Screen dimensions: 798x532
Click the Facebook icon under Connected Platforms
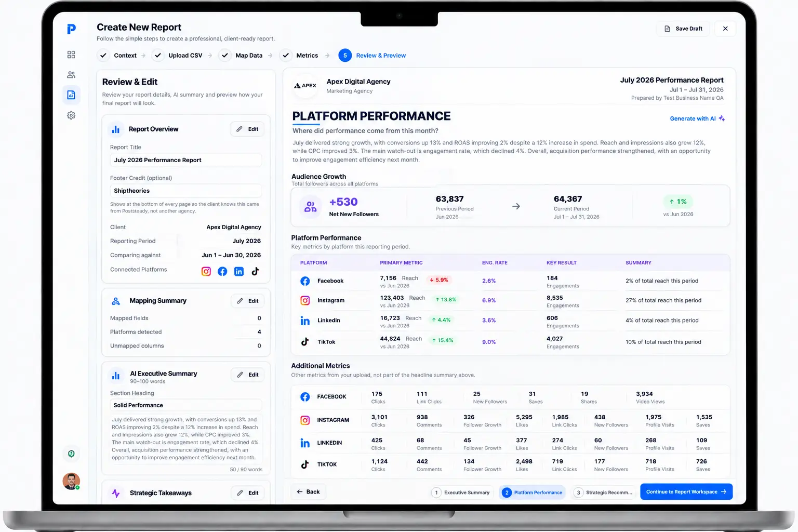[x=222, y=271]
